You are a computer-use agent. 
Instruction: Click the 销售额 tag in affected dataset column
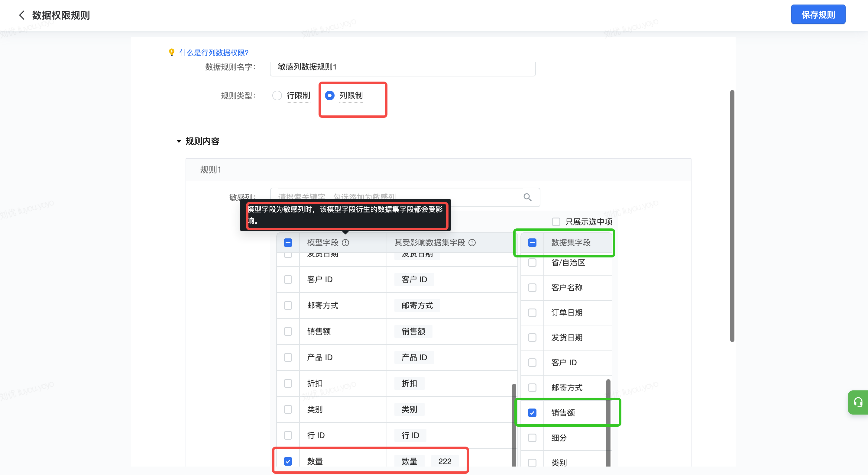[413, 331]
